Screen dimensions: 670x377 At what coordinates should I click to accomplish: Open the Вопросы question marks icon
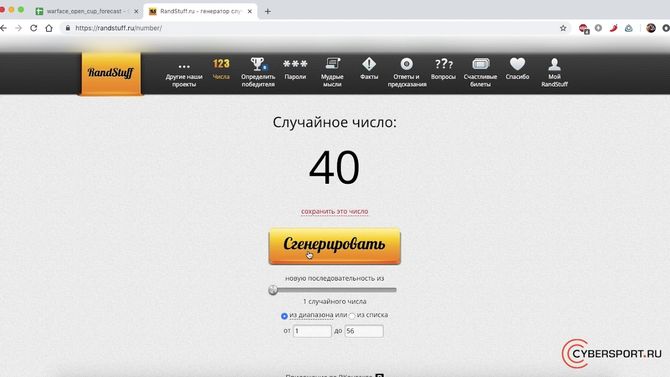click(443, 64)
